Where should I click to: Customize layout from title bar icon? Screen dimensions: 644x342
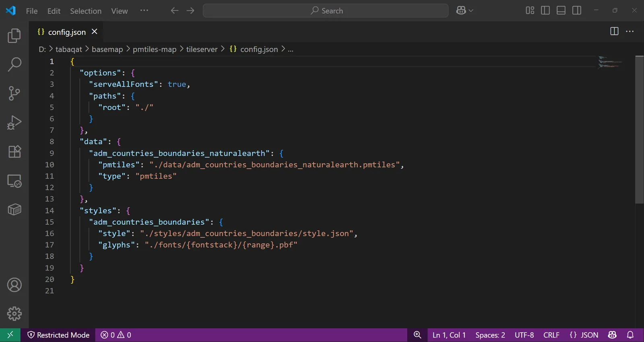tap(530, 10)
